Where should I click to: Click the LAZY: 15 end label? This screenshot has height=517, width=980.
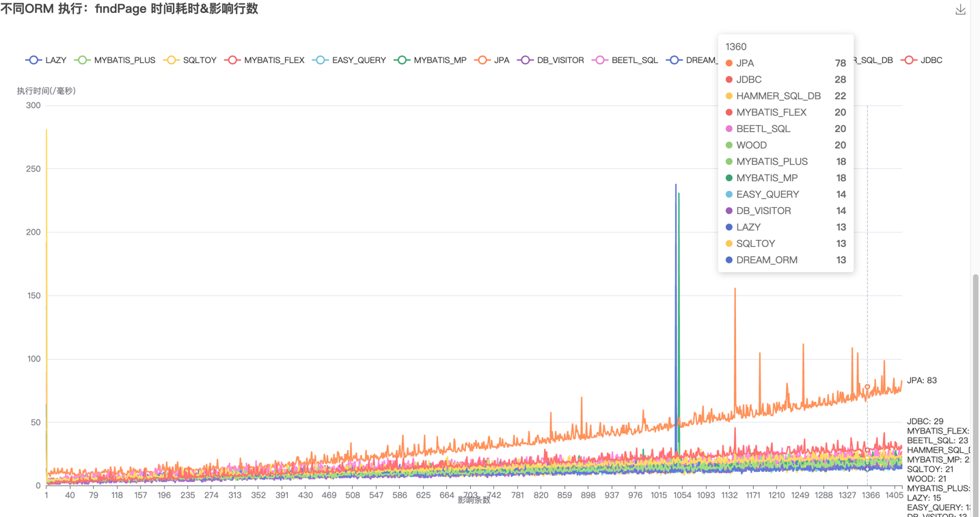tap(924, 498)
